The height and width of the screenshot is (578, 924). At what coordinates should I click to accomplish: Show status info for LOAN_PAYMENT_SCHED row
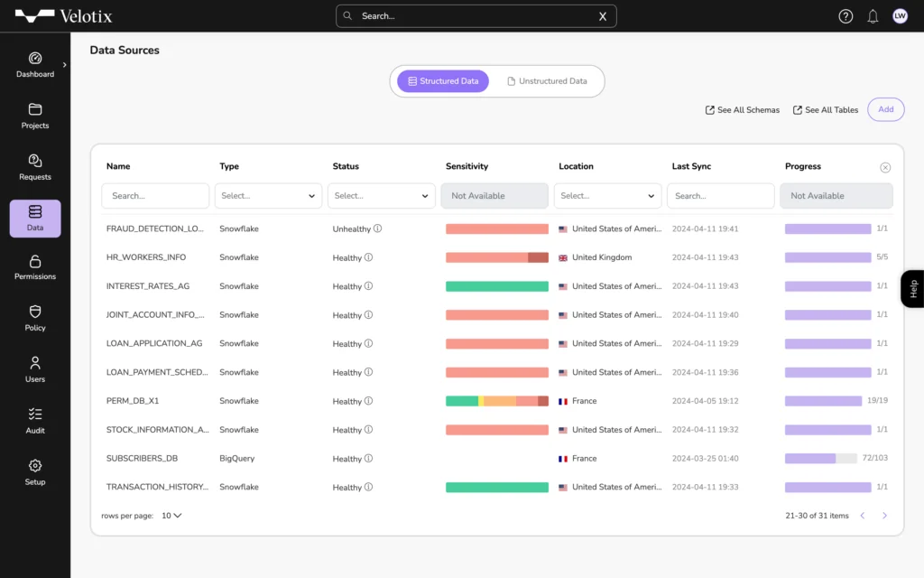click(368, 372)
